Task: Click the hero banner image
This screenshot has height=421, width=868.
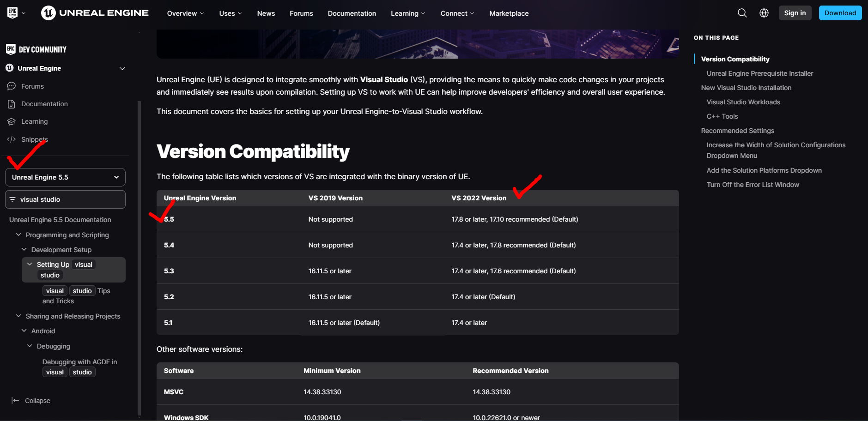Action: [x=418, y=44]
